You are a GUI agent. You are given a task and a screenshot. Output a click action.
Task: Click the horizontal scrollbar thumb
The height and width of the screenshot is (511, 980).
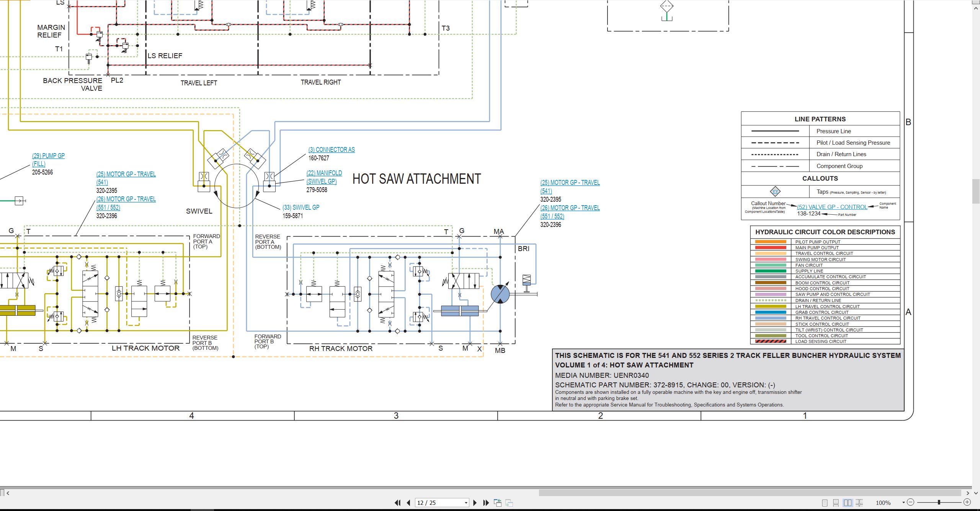(750, 493)
